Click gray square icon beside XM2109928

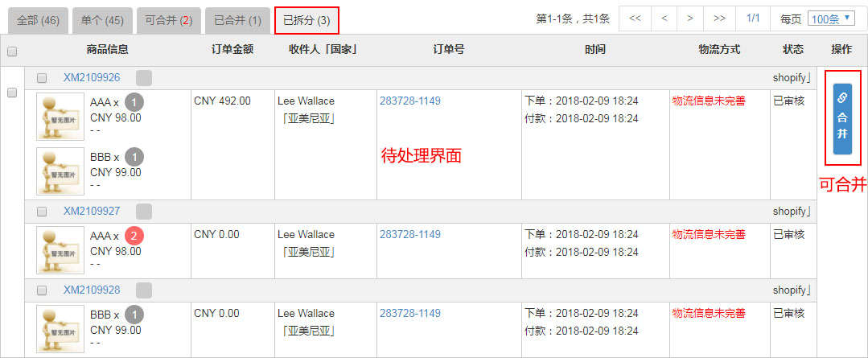[x=144, y=290]
